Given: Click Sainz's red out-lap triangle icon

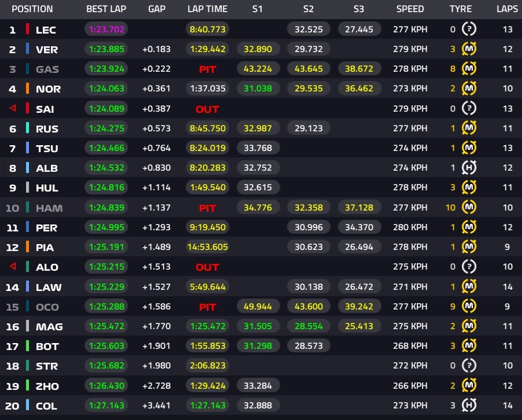Looking at the screenshot, I should [13, 109].
